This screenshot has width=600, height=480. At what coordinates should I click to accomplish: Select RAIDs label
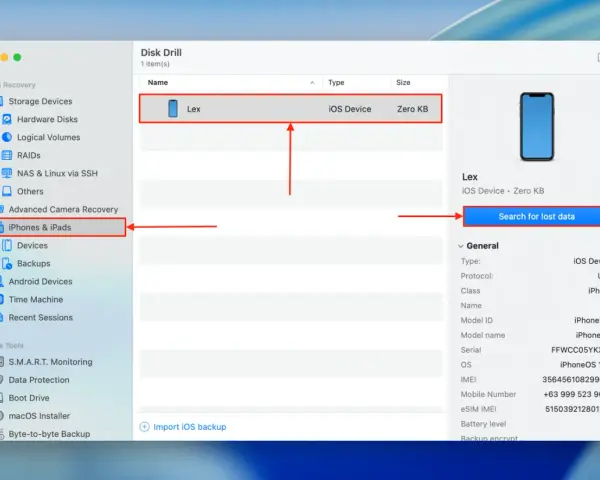29,155
